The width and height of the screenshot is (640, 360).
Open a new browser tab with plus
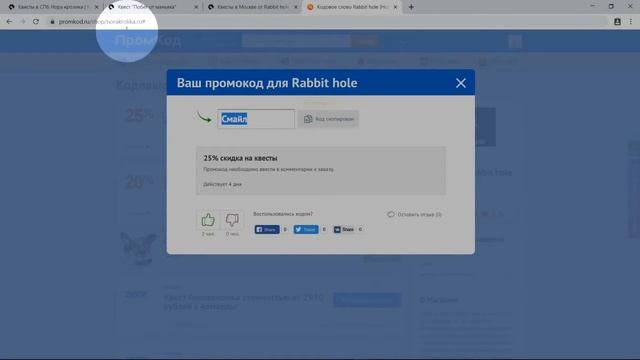[x=411, y=7]
